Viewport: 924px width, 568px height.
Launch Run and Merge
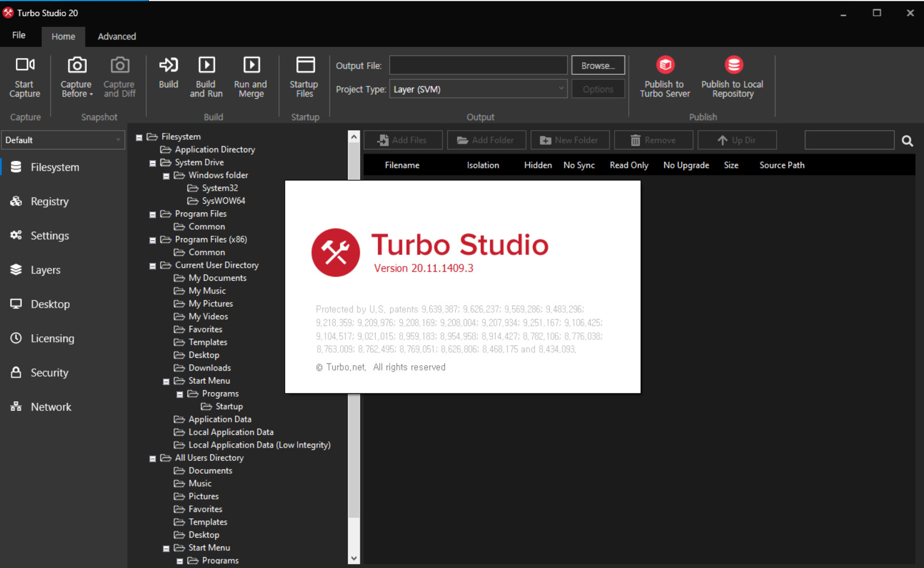[x=251, y=77]
